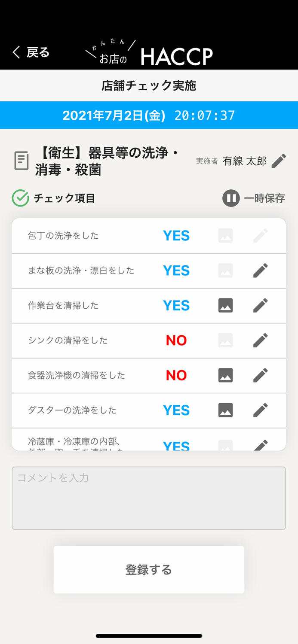View the attached image for 食器洗浄機の清掃をした
The height and width of the screenshot is (644, 298).
click(225, 375)
